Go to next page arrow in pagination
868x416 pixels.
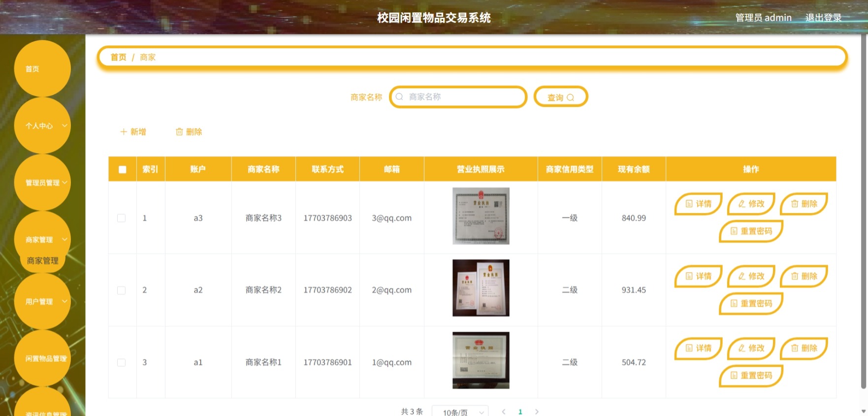click(537, 412)
